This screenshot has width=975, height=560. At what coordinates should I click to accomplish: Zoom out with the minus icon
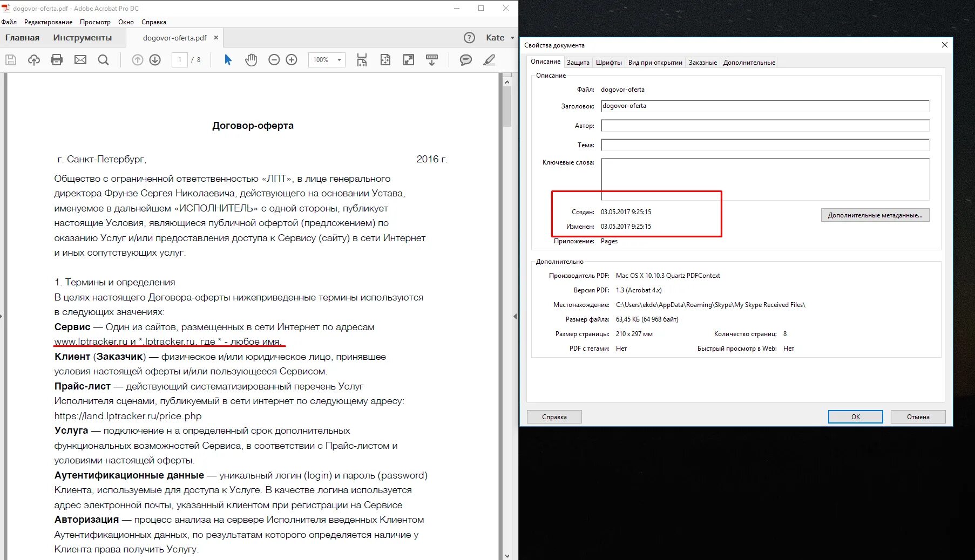click(x=274, y=60)
